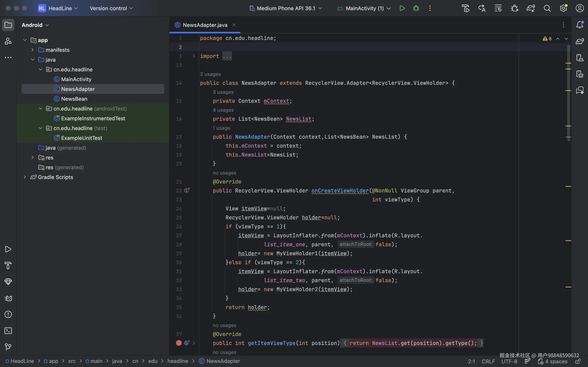The height and width of the screenshot is (367, 588).
Task: Expand the collapsed import block
Action: point(194,56)
